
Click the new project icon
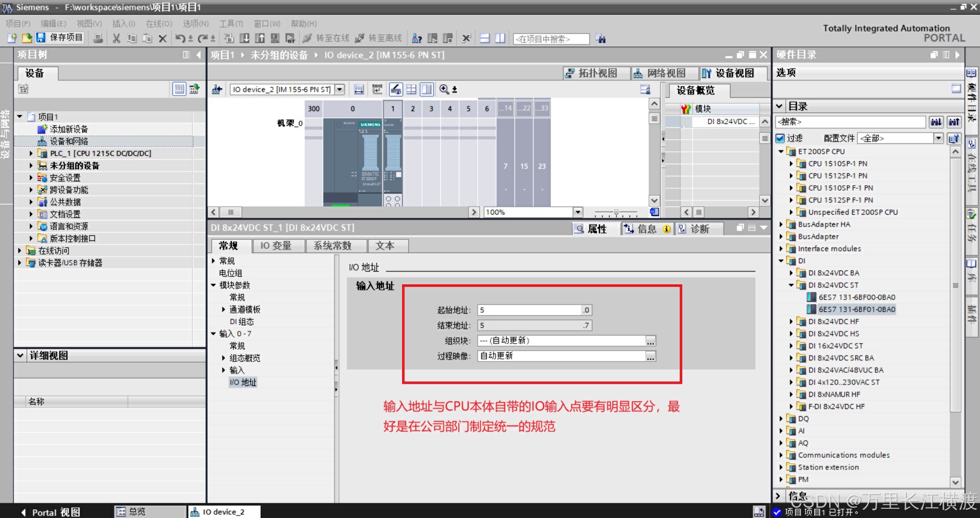tap(12, 38)
